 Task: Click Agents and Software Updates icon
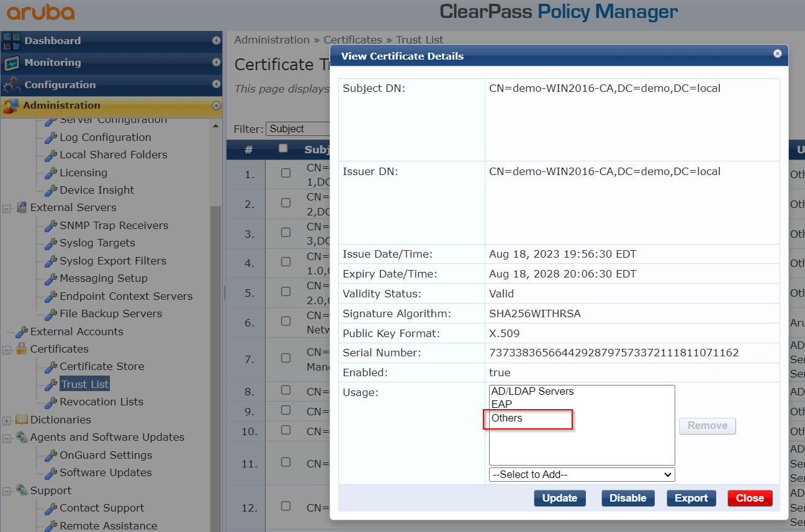click(x=22, y=437)
